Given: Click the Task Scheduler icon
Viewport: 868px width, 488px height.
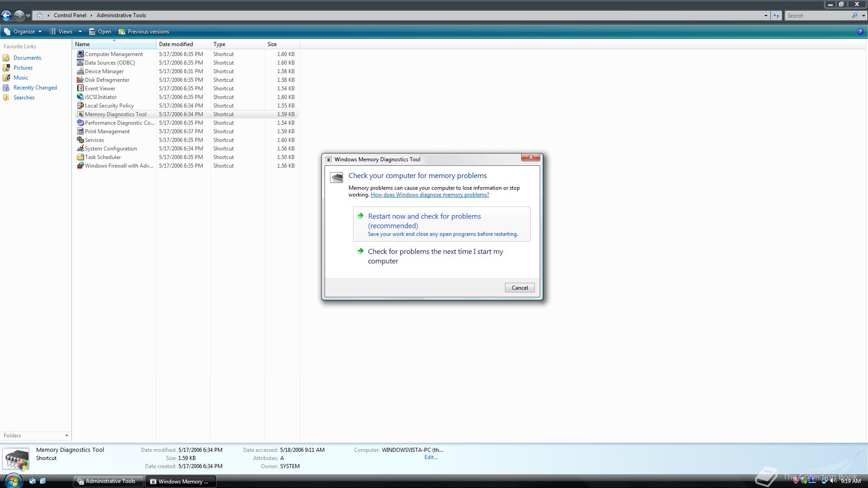Looking at the screenshot, I should point(80,157).
